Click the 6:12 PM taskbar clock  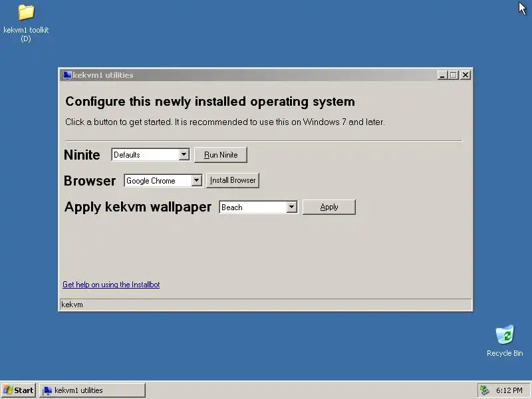[x=509, y=390]
